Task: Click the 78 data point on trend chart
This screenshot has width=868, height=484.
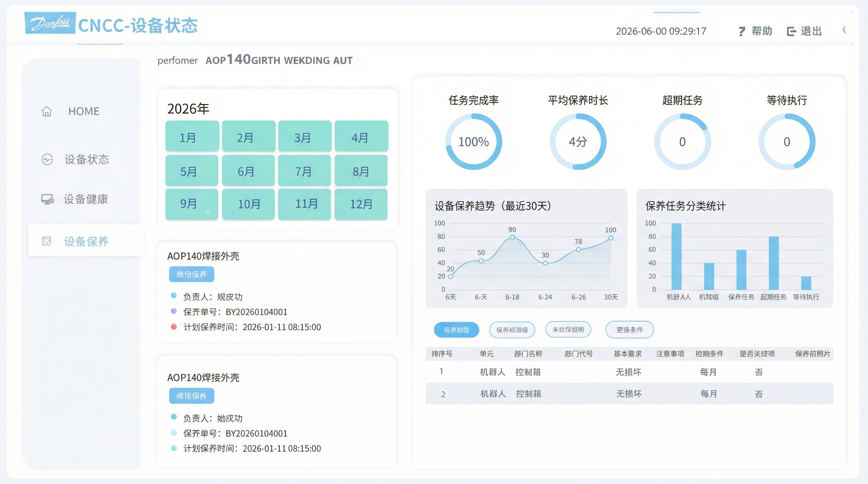Action: [x=578, y=250]
